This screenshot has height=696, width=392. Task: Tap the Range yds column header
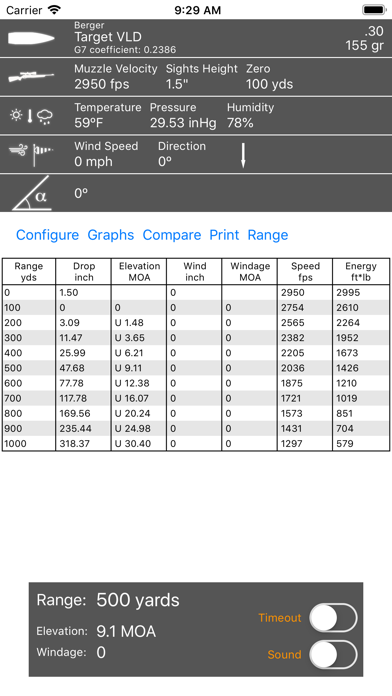tap(29, 272)
